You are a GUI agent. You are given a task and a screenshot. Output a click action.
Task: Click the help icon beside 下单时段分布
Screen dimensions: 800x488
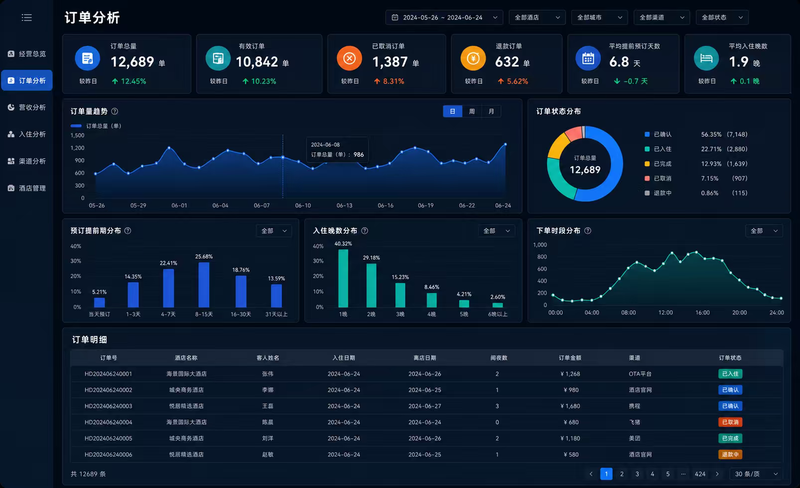pyautogui.click(x=588, y=231)
